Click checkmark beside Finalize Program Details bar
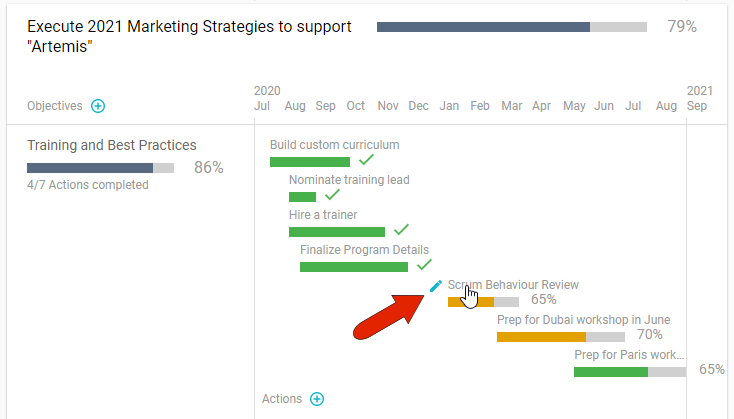Viewport: 734px width, 419px height. pos(424,265)
